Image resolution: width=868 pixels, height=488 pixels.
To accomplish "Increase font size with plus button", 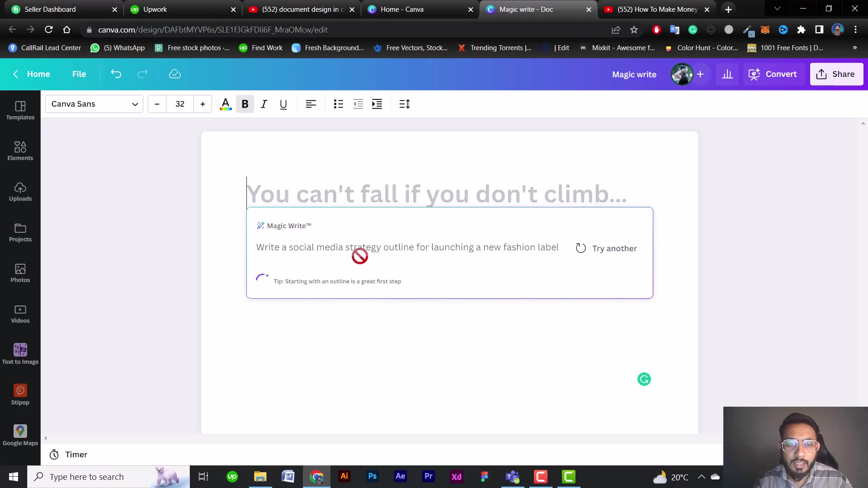I will pyautogui.click(x=203, y=104).
